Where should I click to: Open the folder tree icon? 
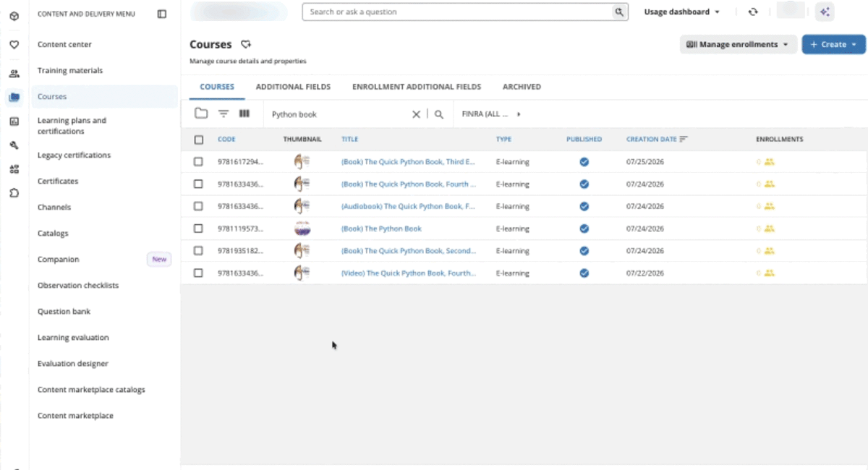201,114
